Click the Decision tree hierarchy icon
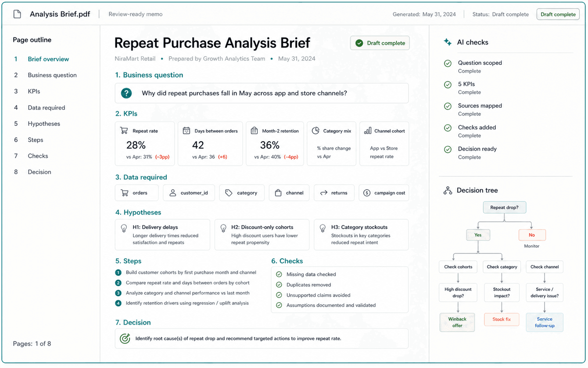This screenshot has height=368, width=588. coord(448,190)
